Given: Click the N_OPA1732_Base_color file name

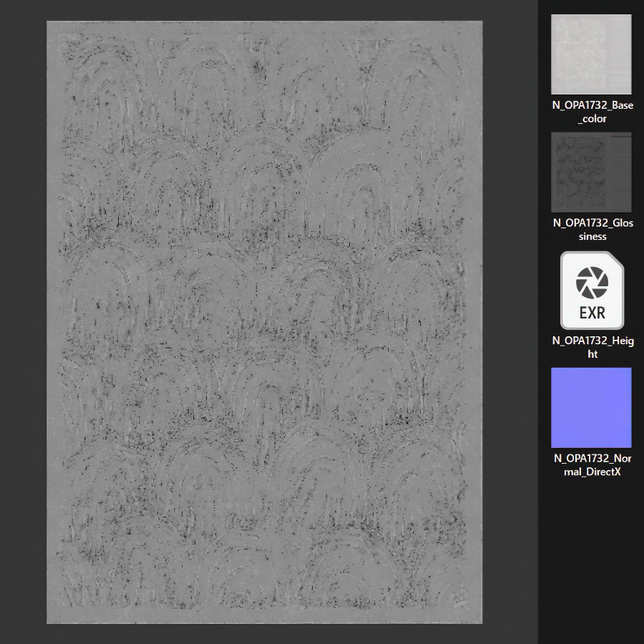Looking at the screenshot, I should coord(592,112).
